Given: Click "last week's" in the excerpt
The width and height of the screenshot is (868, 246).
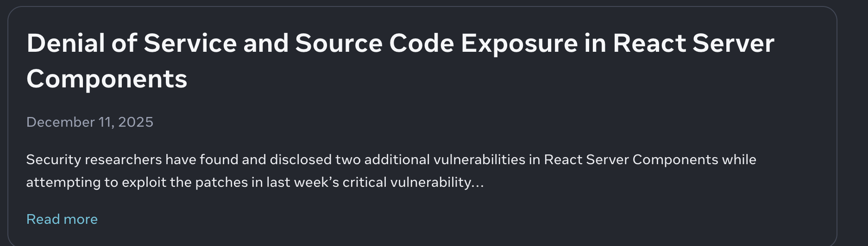Looking at the screenshot, I should (302, 182).
